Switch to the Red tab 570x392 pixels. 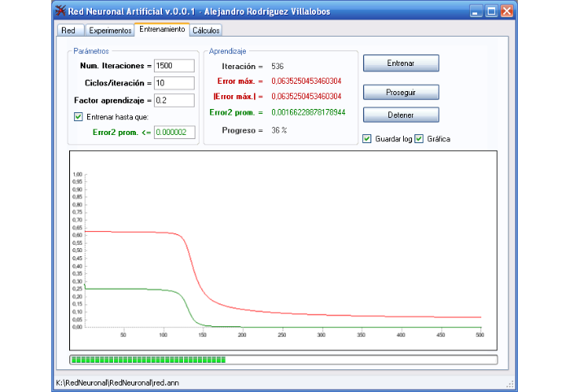(70, 30)
